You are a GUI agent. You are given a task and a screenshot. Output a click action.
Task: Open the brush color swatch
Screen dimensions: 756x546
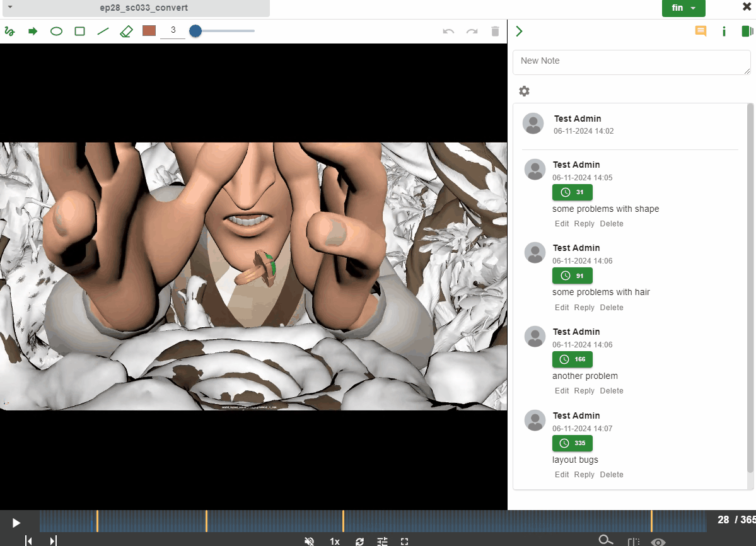click(149, 31)
